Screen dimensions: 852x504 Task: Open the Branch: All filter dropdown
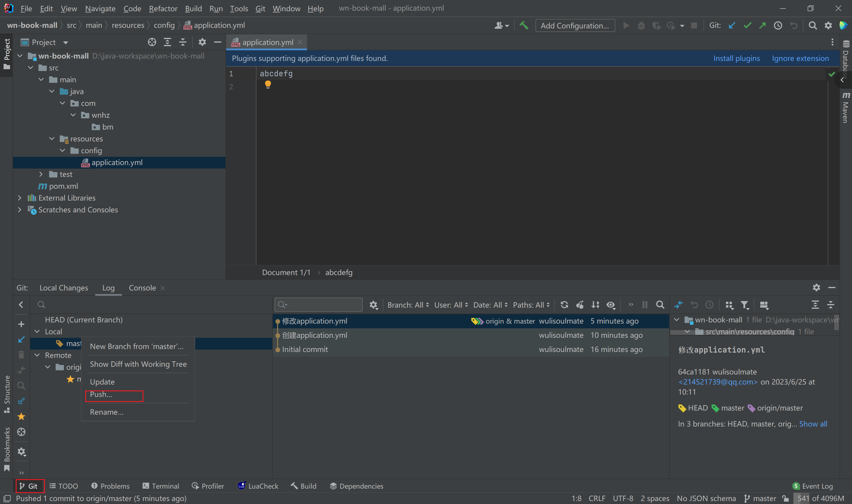coord(408,305)
